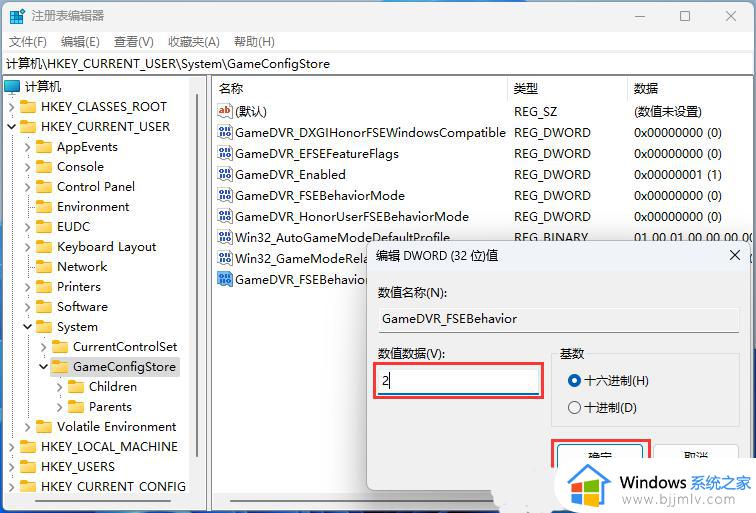Click the Volatile Environment folder icon
This screenshot has height=513, width=756.
[43, 427]
